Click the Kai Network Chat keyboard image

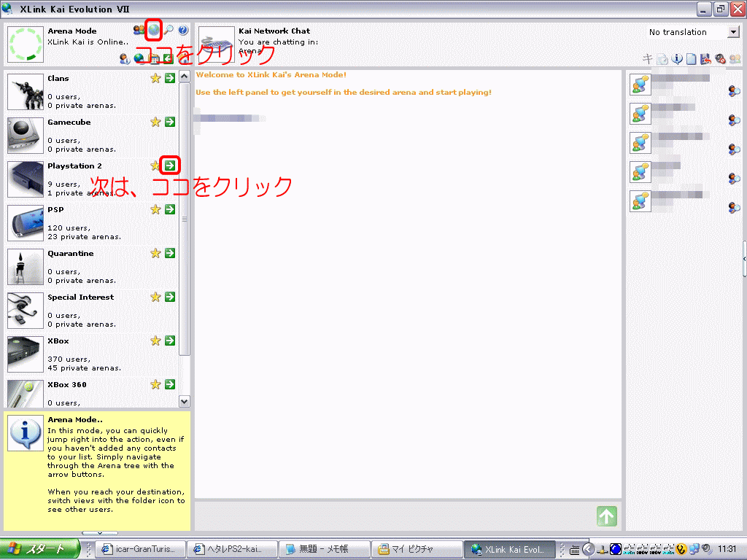(216, 44)
